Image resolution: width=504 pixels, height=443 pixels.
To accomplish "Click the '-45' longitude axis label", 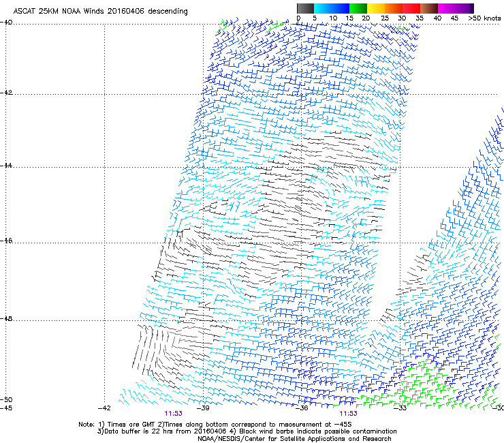I will 6,408.
